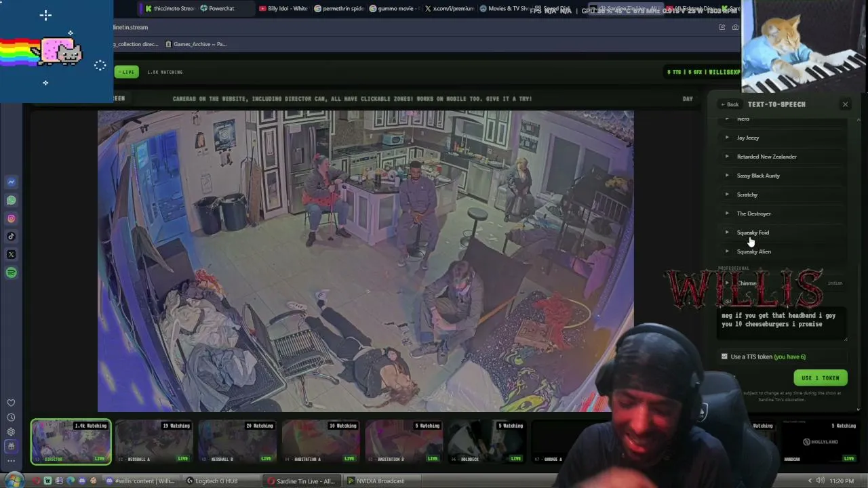Open Instagram in the browser sidebar

point(11,218)
